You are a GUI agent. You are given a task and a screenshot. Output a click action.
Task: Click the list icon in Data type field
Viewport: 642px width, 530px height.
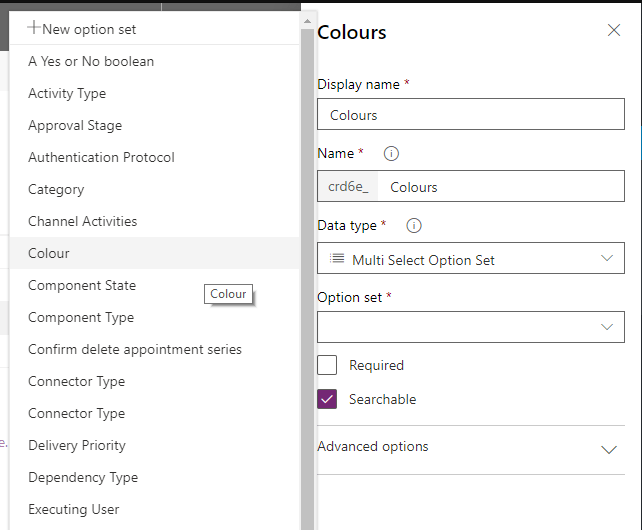337,258
